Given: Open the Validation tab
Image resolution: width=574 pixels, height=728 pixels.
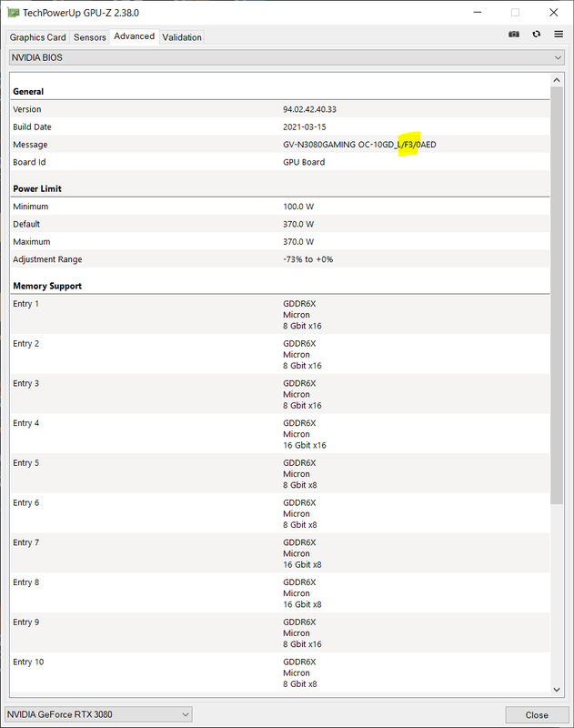Looking at the screenshot, I should pyautogui.click(x=182, y=37).
